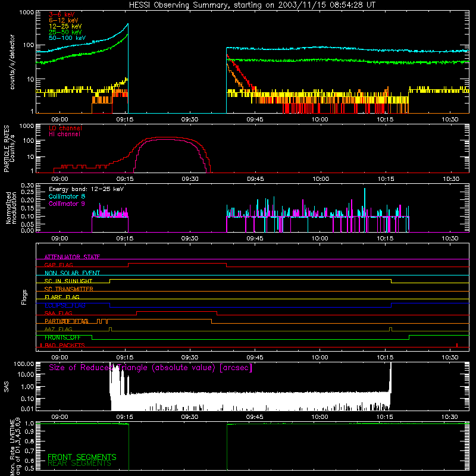Click the 10:15 tick label under count-rate panel
The width and height of the screenshot is (476, 476).
pyautogui.click(x=385, y=120)
